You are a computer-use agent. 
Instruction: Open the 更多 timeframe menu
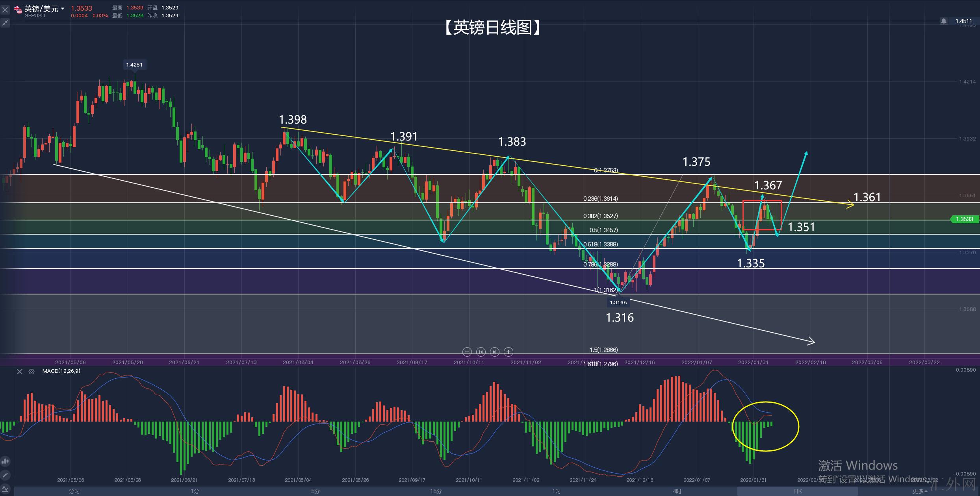(920, 491)
